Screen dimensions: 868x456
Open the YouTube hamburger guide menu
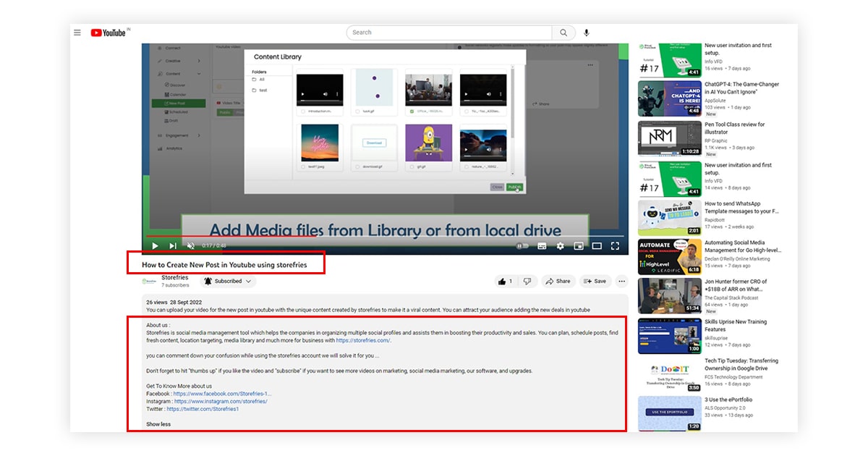coord(77,33)
